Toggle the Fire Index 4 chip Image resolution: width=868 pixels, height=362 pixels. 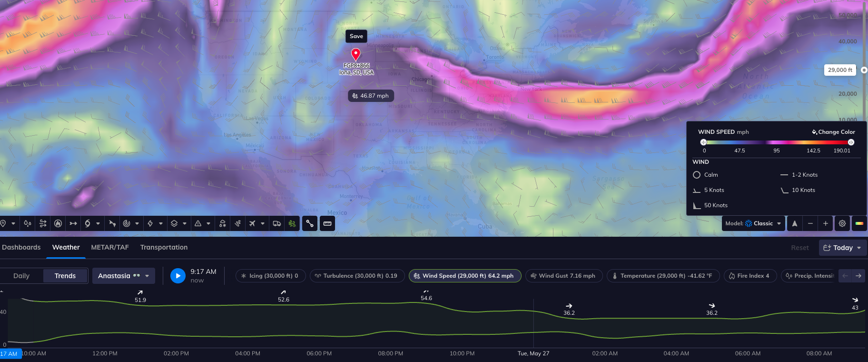(x=750, y=276)
